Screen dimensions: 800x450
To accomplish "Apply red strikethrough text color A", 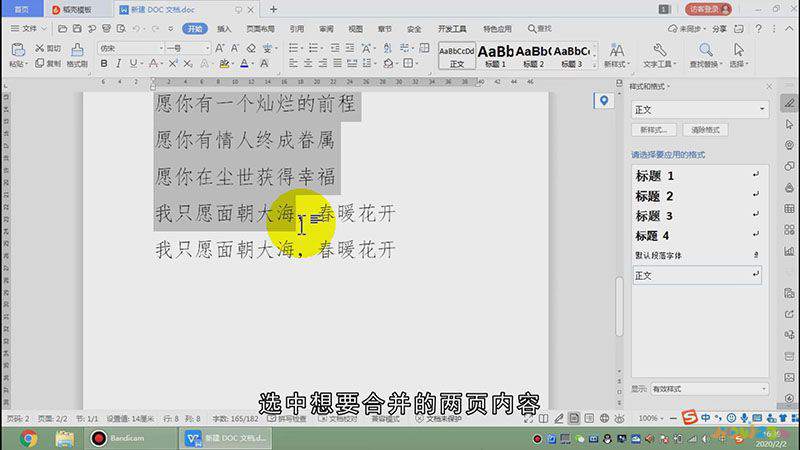I will (x=153, y=64).
